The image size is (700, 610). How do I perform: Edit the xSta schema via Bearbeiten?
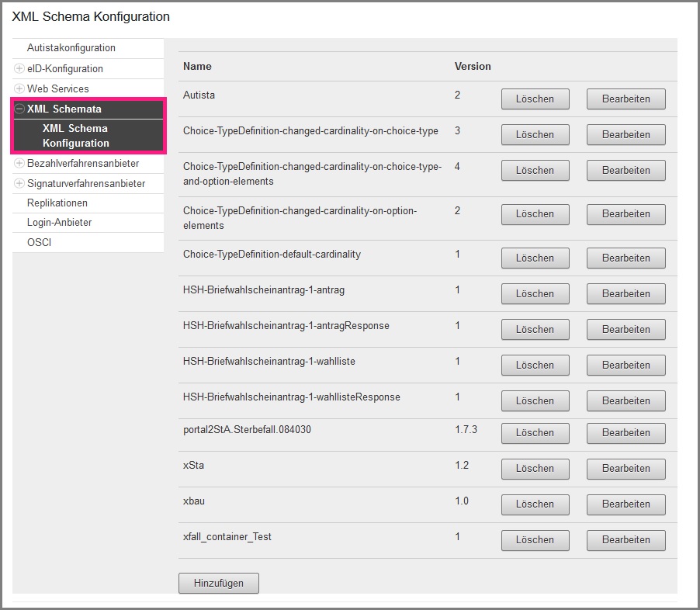click(x=625, y=469)
